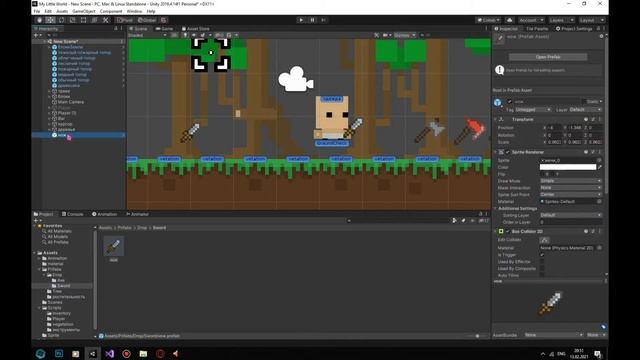
Task: Switch to the Project Settings tab
Action: tap(574, 29)
